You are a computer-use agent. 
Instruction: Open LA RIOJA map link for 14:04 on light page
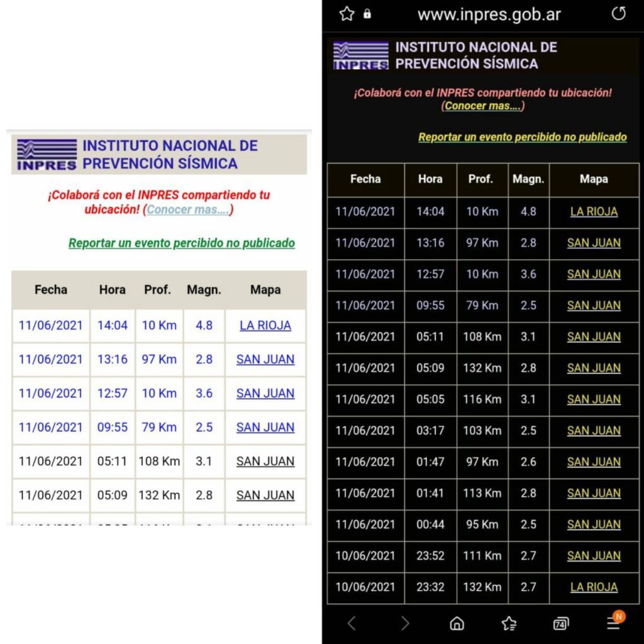pos(265,326)
